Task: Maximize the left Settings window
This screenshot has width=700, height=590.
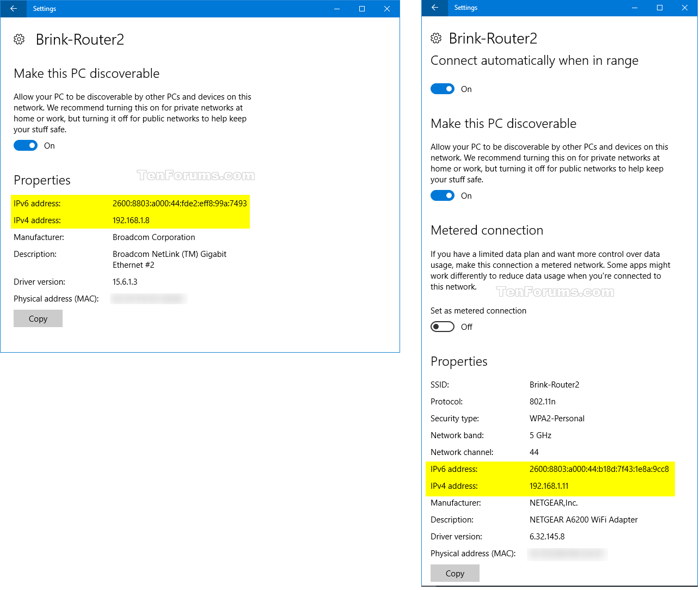Action: pyautogui.click(x=362, y=9)
